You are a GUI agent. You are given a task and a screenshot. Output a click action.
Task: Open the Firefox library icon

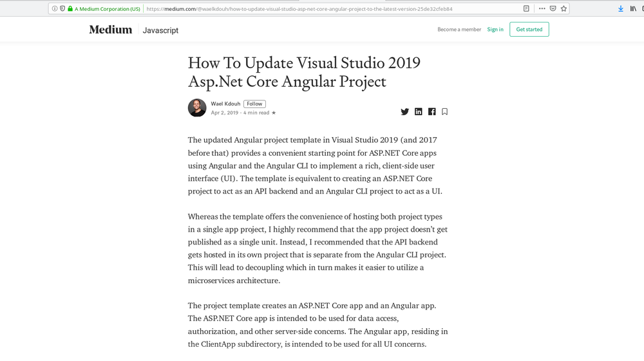pos(633,8)
